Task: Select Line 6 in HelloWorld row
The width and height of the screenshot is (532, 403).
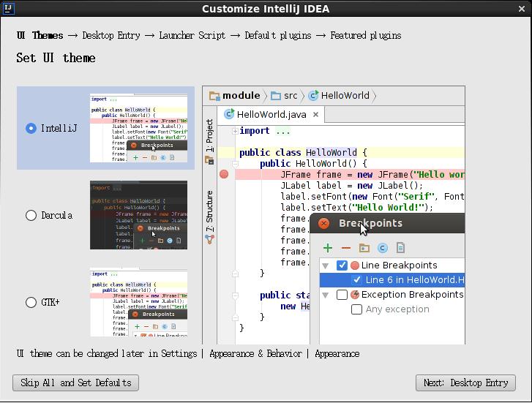Action: 392,280
